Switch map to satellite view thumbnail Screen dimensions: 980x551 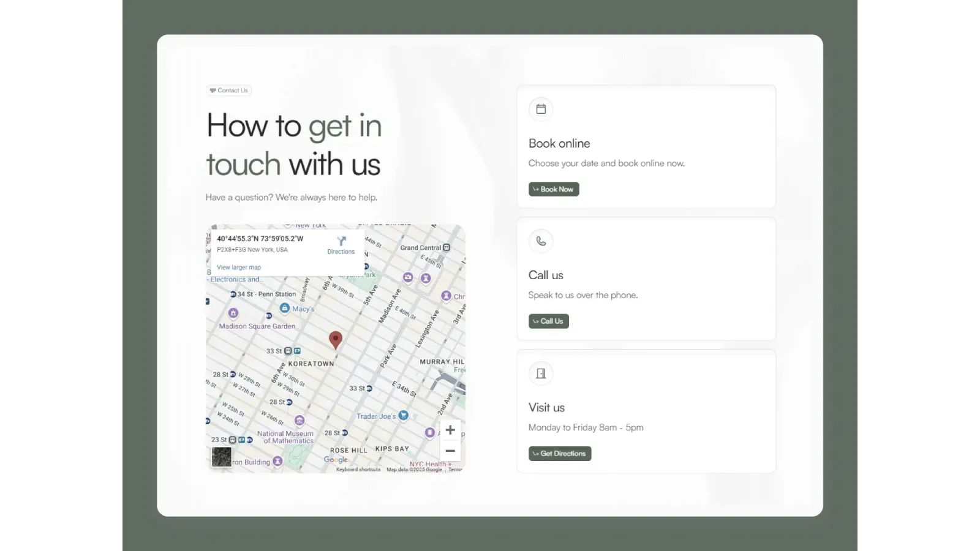click(222, 457)
